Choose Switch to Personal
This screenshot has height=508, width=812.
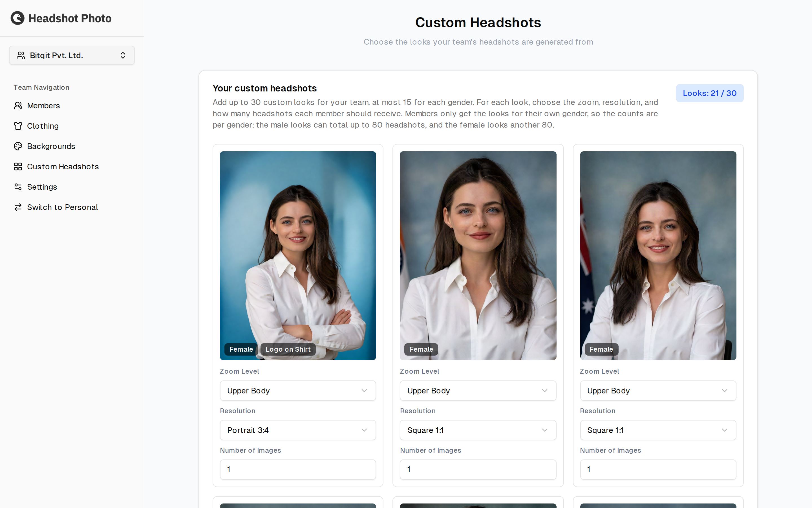pos(62,207)
